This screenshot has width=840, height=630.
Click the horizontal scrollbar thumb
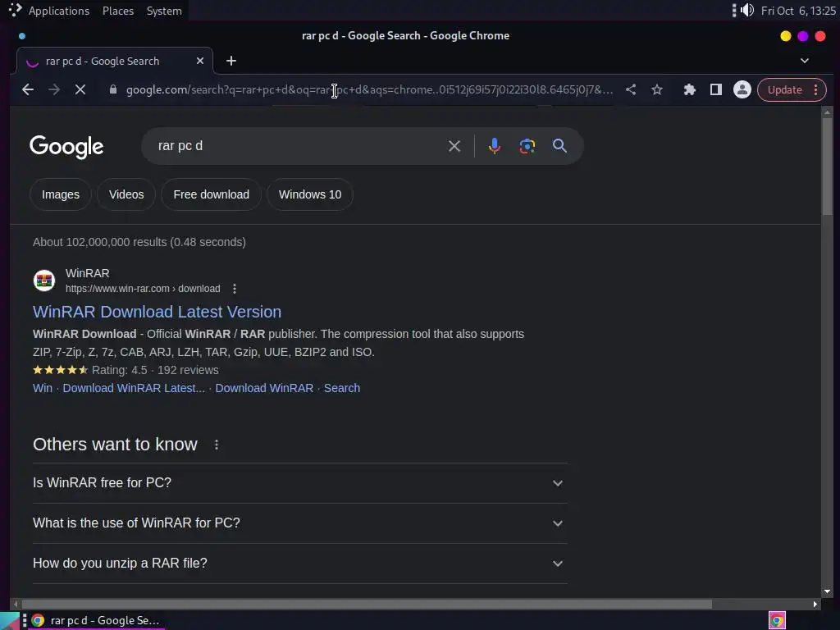coord(367,605)
